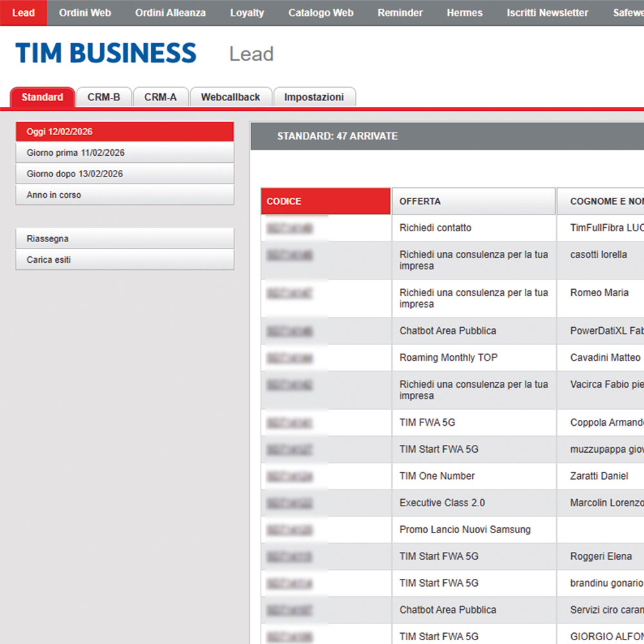644x644 pixels.
Task: Sort table by OFFERTA column header
Action: coord(473,202)
